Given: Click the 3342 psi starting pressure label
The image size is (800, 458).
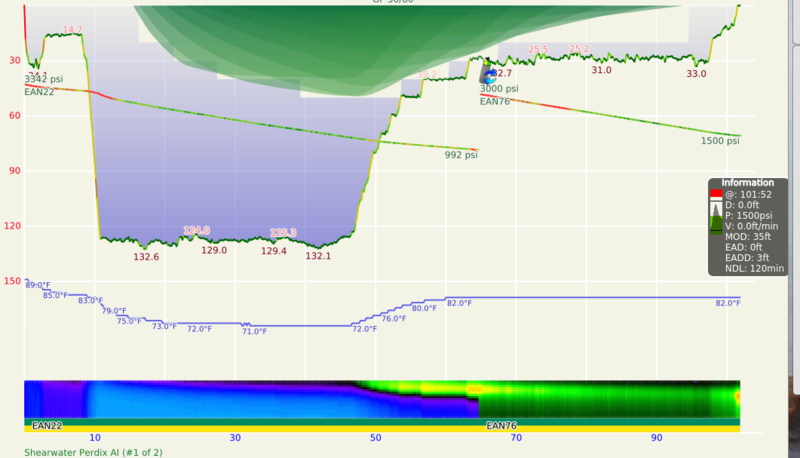Looking at the screenshot, I should click(x=43, y=79).
